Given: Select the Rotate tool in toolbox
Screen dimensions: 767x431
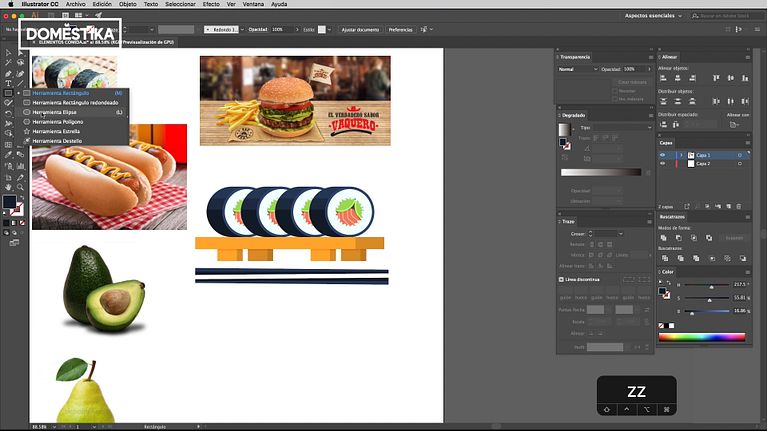Looking at the screenshot, I should (8, 113).
